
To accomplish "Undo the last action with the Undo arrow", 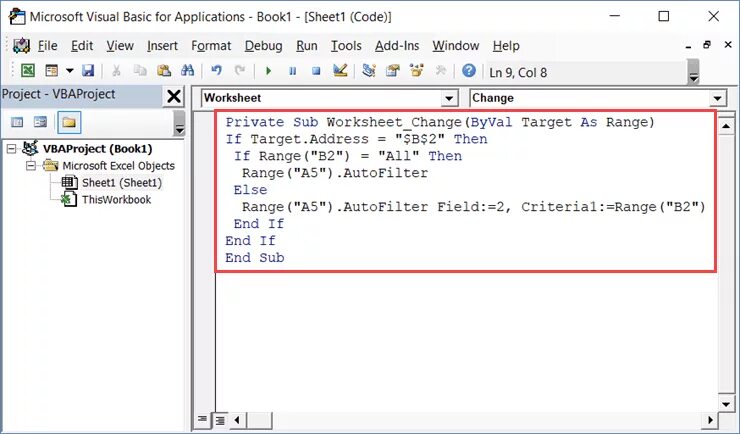I will click(217, 71).
